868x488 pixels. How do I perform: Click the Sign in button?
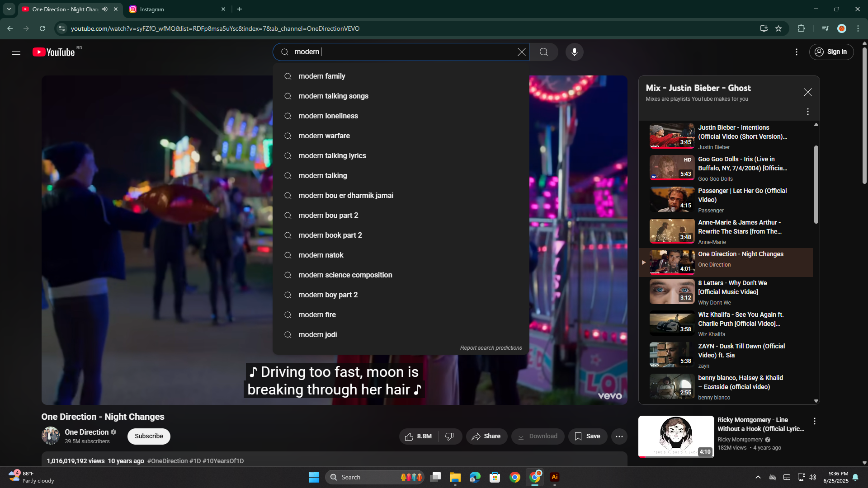point(831,52)
